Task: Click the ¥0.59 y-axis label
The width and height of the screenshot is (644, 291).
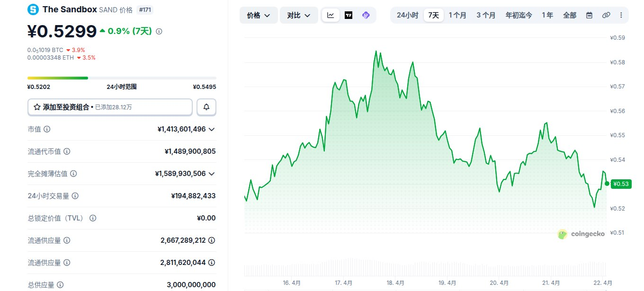Action: pyautogui.click(x=618, y=38)
